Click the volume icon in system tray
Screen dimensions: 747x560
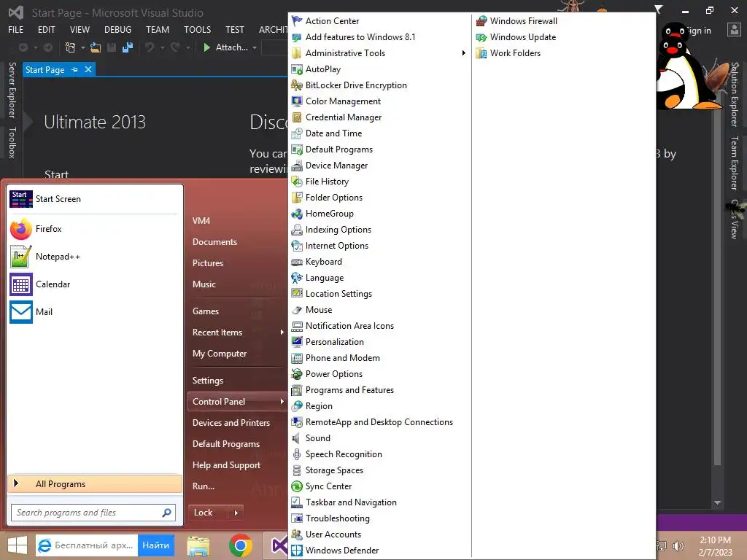(x=678, y=546)
